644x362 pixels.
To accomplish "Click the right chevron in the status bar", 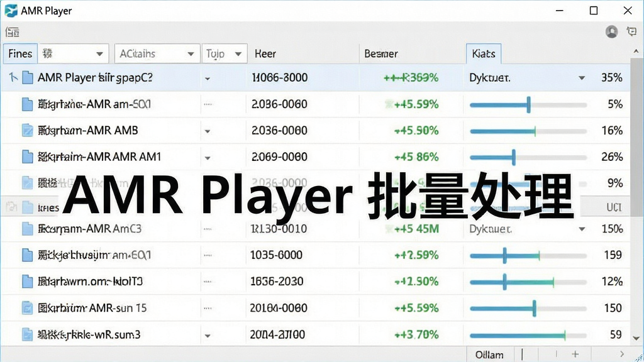I will [622, 354].
